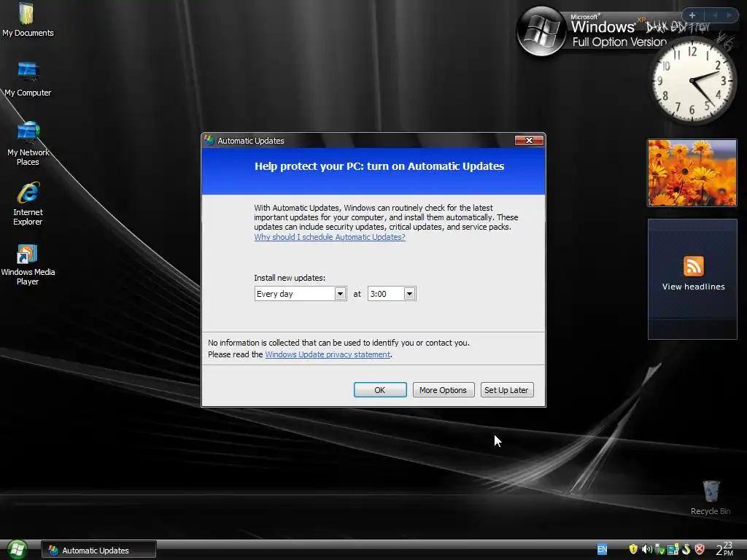The width and height of the screenshot is (747, 560).
Task: Click the red X security alert tray icon
Action: coord(700,549)
